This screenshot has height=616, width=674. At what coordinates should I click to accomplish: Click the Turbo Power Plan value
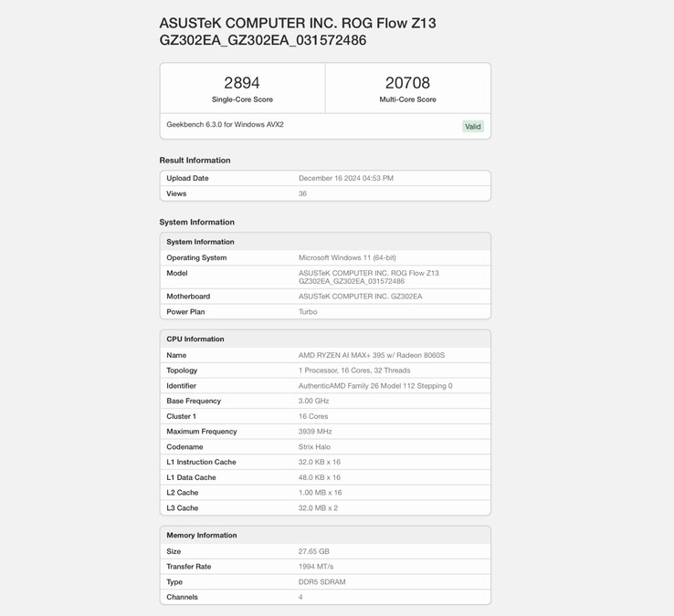[x=308, y=312]
